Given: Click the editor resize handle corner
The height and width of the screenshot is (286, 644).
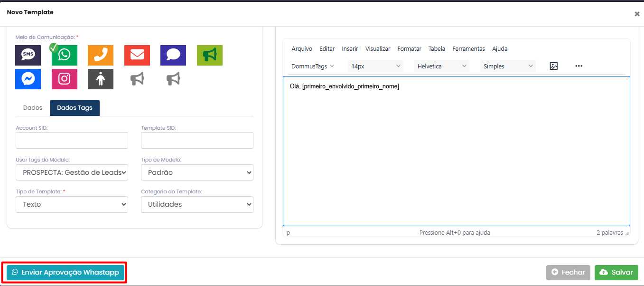Looking at the screenshot, I should 627,233.
